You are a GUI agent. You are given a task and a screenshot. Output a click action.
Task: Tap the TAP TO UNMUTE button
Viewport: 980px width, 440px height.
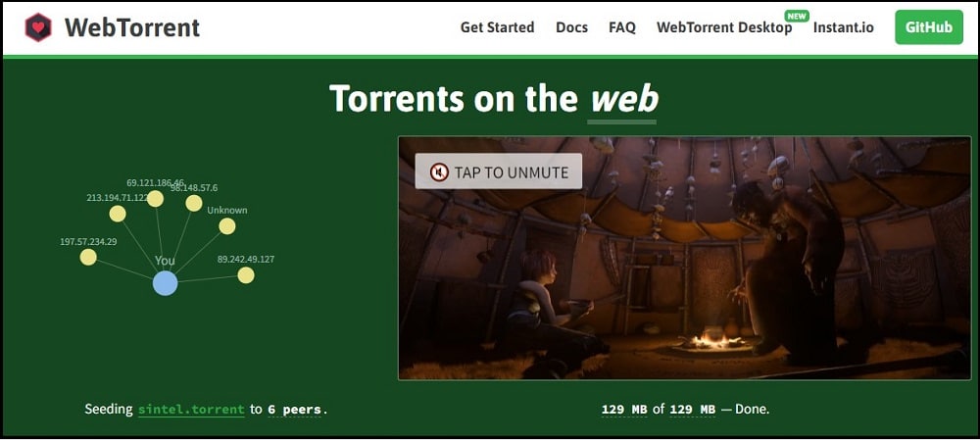pyautogui.click(x=499, y=171)
